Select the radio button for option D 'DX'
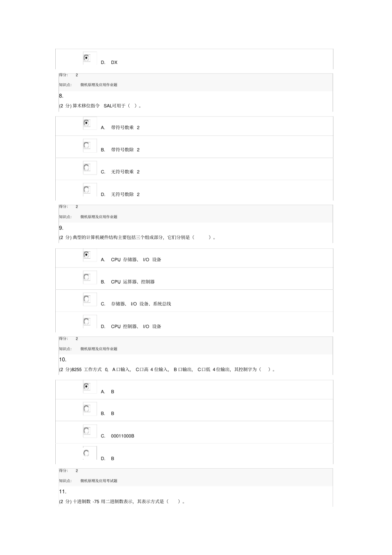The height and width of the screenshot is (555, 392). coord(86,58)
